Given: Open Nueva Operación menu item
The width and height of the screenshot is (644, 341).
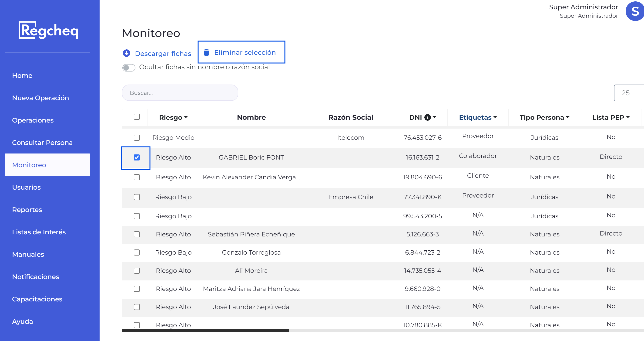Looking at the screenshot, I should tap(40, 98).
